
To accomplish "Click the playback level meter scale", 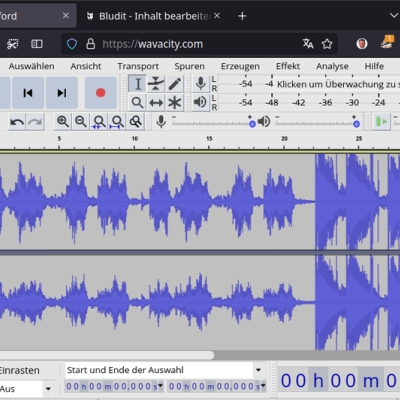I will pyautogui.click(x=310, y=102).
